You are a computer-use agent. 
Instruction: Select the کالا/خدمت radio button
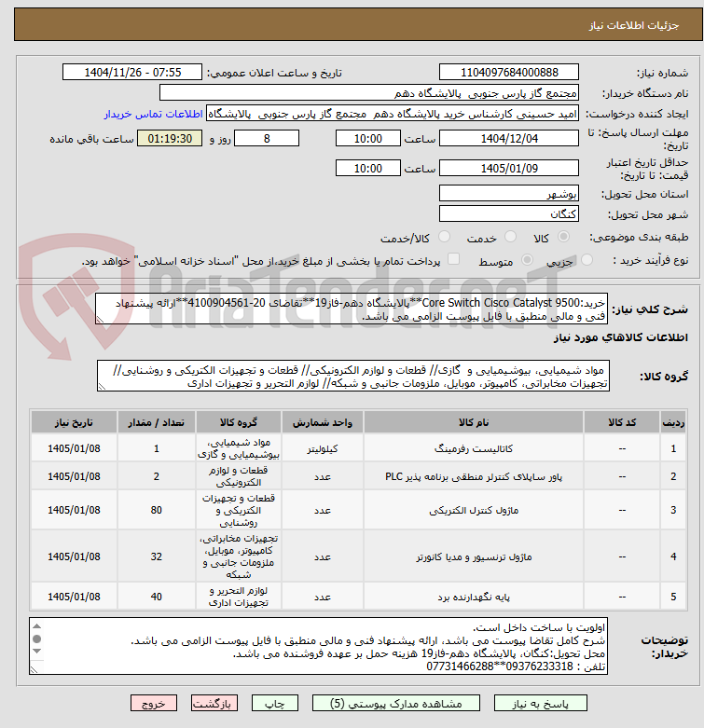click(x=445, y=237)
